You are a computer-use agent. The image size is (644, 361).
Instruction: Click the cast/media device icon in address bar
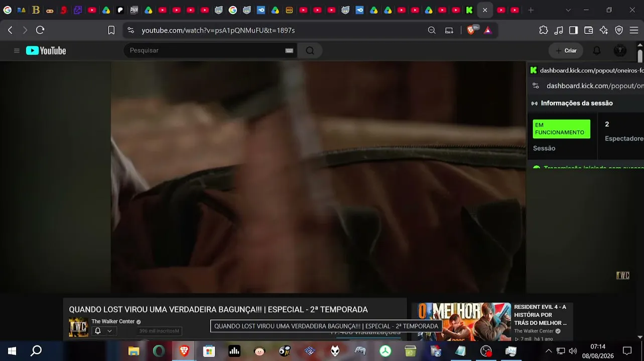point(449,30)
